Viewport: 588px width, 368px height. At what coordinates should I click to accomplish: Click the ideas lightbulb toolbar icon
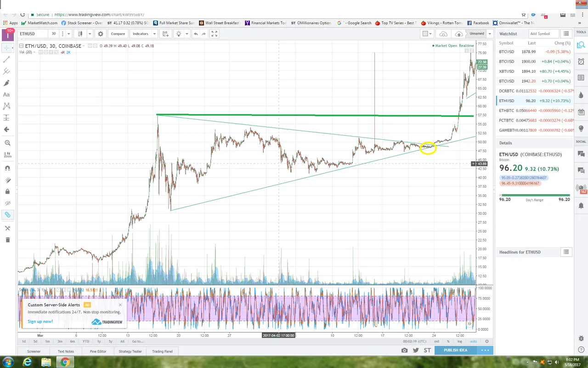[178, 34]
